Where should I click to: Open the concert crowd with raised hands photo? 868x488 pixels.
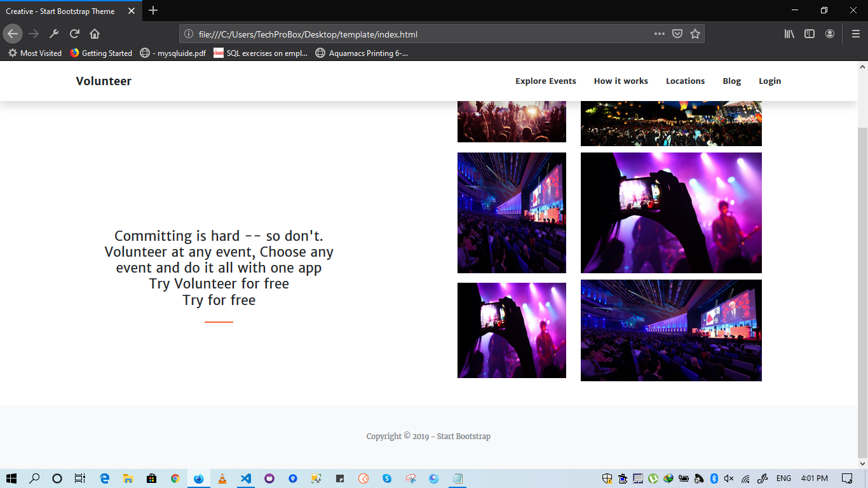[x=512, y=121]
